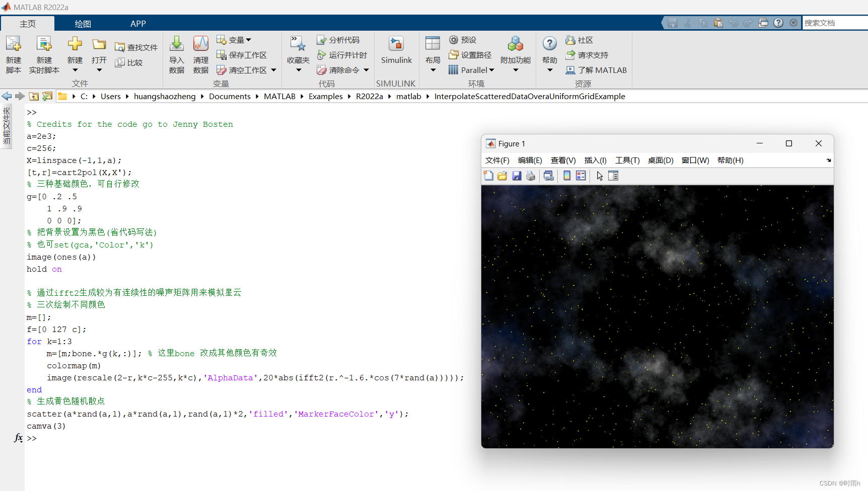Screen dimensions: 868x491
Task: Click the quick access toolbar options arrow
Action: (793, 23)
